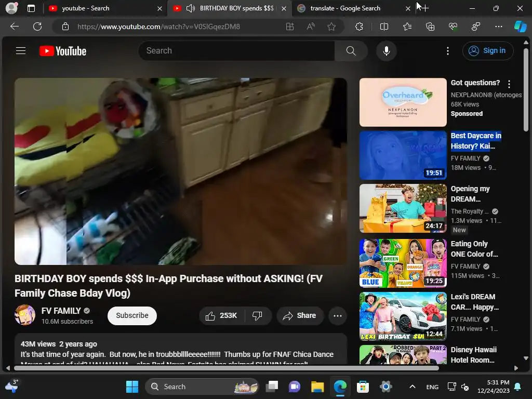Click the video player area
The height and width of the screenshot is (399, 532).
pos(180,171)
